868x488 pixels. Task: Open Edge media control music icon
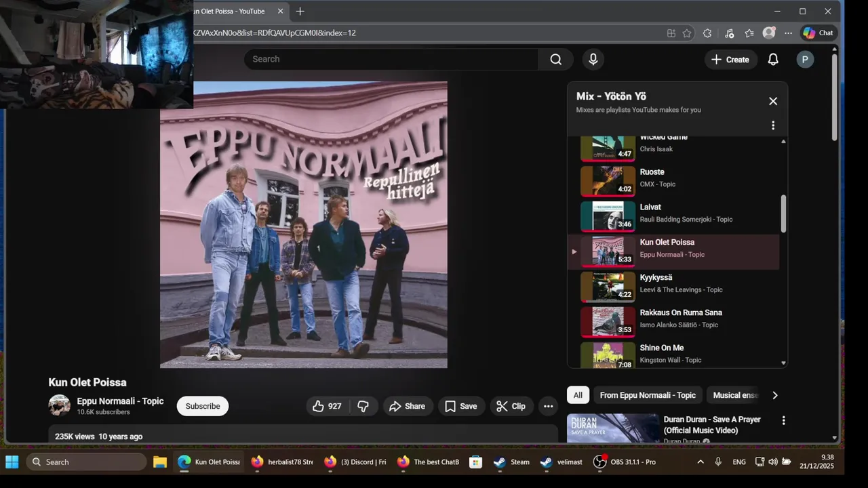click(x=729, y=33)
